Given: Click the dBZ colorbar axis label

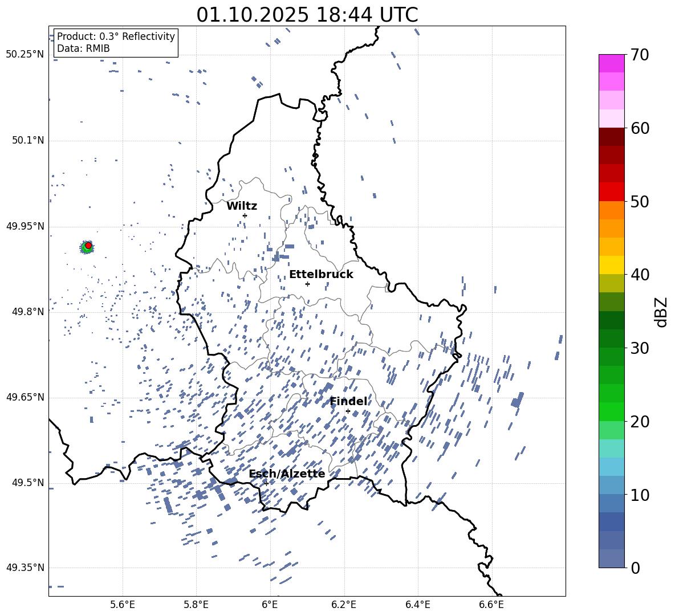Looking at the screenshot, I should click(x=661, y=312).
